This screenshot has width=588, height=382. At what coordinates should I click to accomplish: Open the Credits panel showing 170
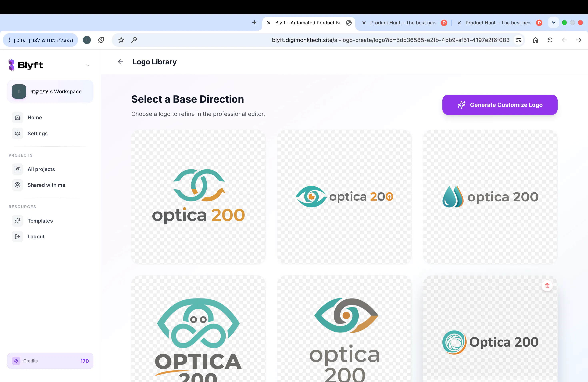50,361
